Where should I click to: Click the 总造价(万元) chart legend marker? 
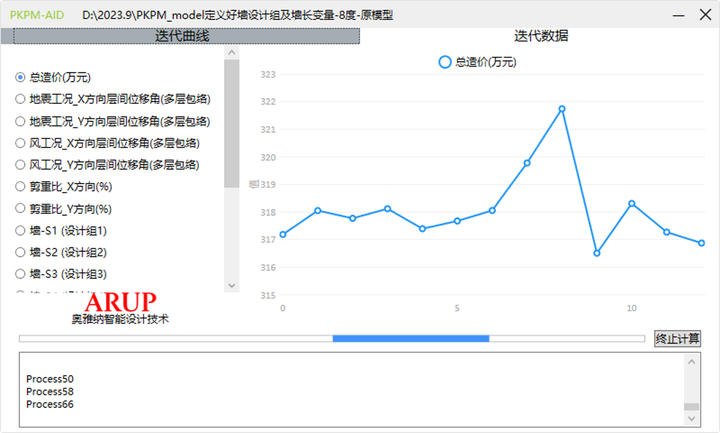pos(445,62)
